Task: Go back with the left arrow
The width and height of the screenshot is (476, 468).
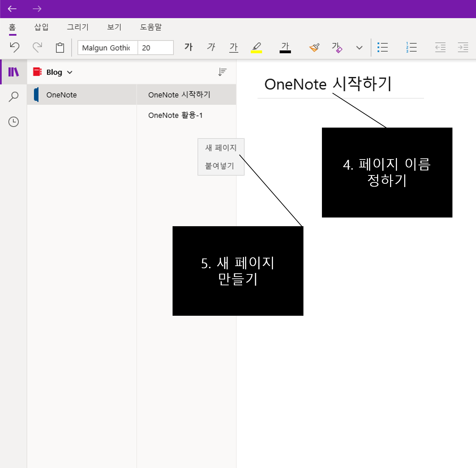Action: pyautogui.click(x=12, y=9)
